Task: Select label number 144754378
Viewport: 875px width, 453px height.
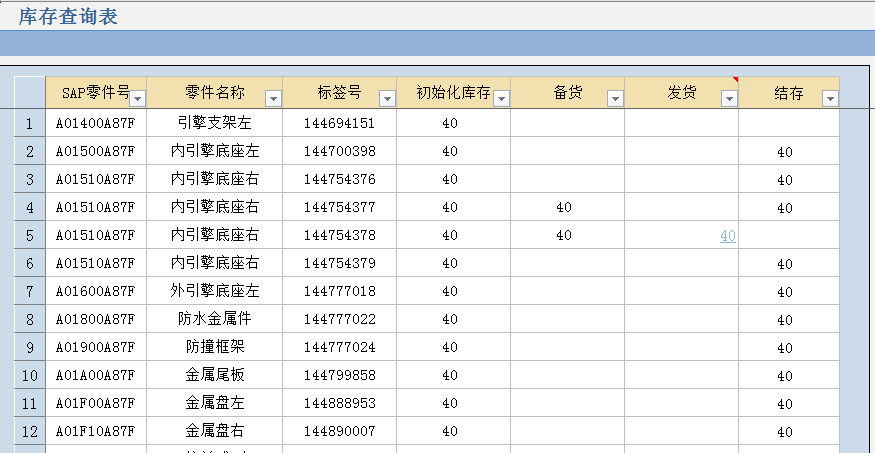Action: coord(339,235)
